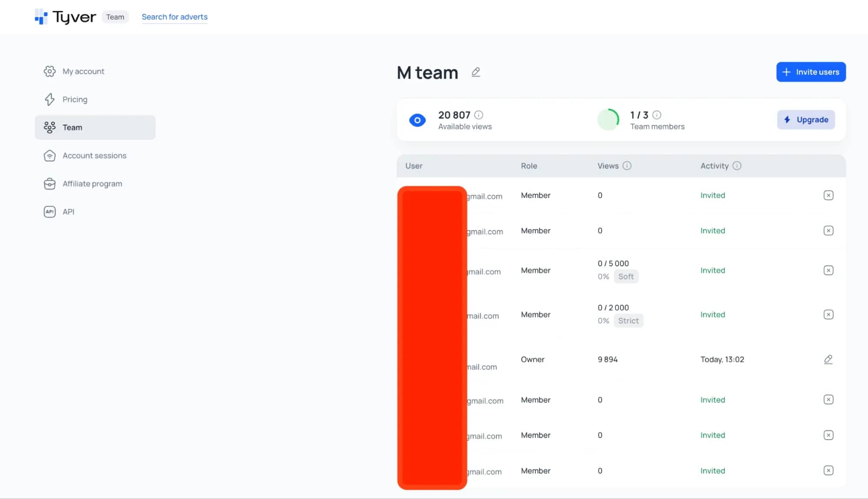Screen dimensions: 868x499
Task: Click the 9 894 views value
Action: (607, 359)
